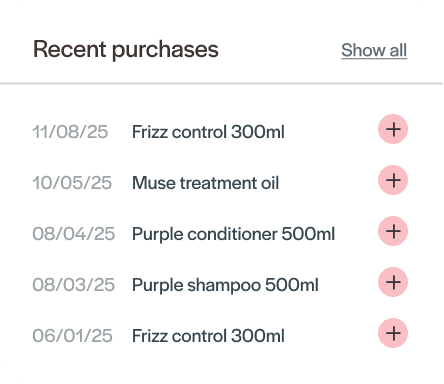The width and height of the screenshot is (444, 384).
Task: Click the 11/08/25 purchase date
Action: click(x=70, y=132)
